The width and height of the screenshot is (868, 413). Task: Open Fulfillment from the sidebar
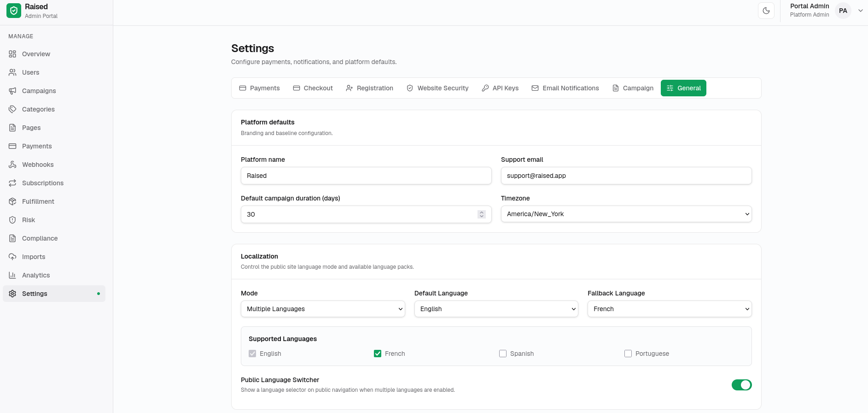(x=54, y=201)
